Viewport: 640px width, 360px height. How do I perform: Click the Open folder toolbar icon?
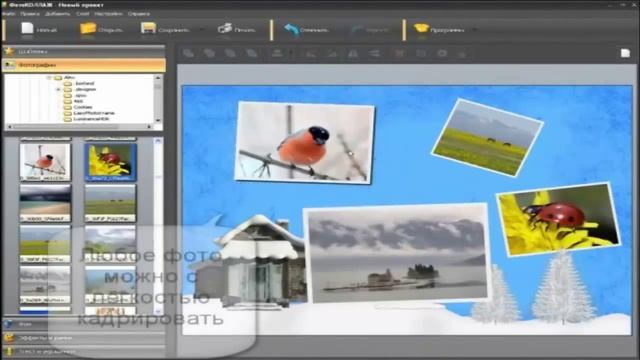coord(88,29)
